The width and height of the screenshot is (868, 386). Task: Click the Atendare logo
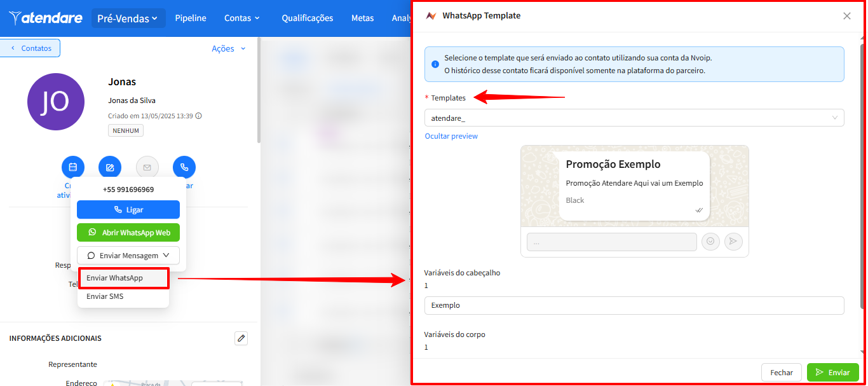pos(46,18)
